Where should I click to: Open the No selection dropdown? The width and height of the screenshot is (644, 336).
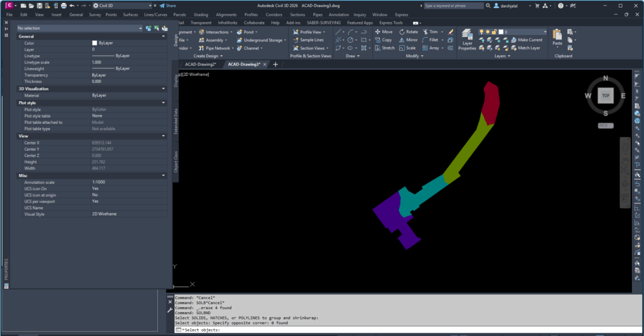[x=80, y=28]
